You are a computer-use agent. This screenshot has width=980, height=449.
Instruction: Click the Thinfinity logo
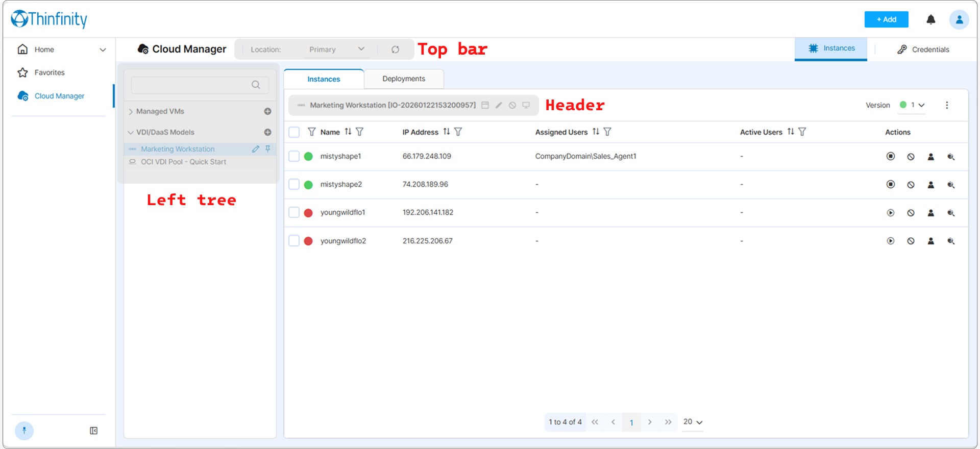49,19
